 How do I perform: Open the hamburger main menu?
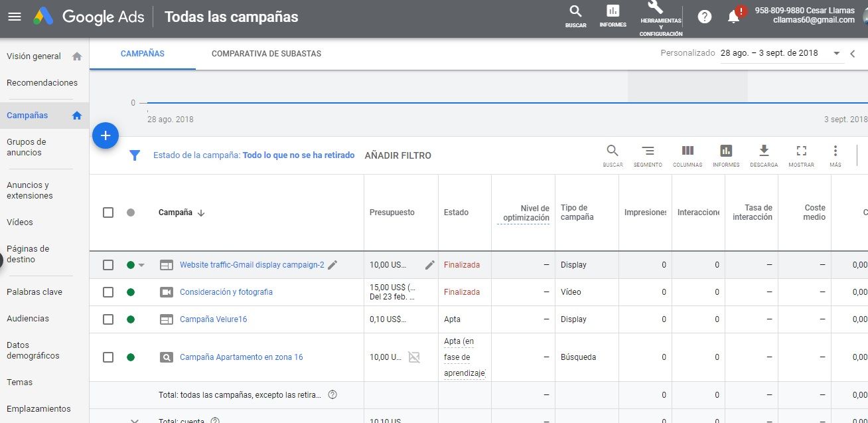pos(15,17)
